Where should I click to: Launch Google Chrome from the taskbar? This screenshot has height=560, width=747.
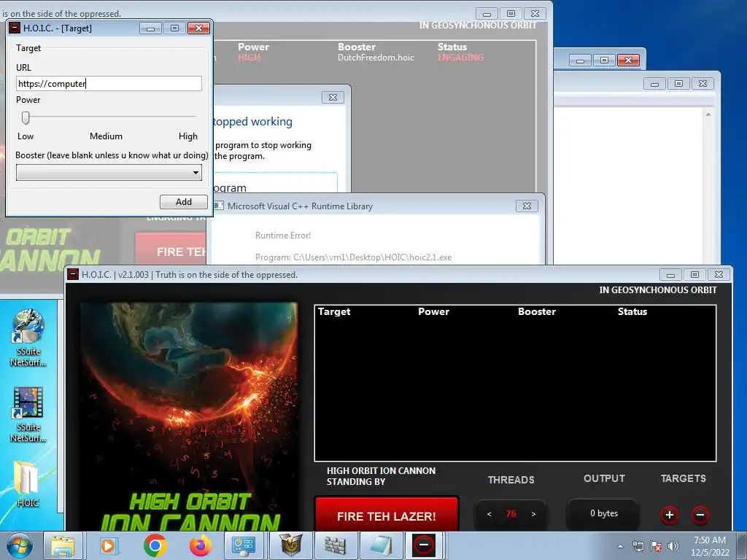[155, 545]
